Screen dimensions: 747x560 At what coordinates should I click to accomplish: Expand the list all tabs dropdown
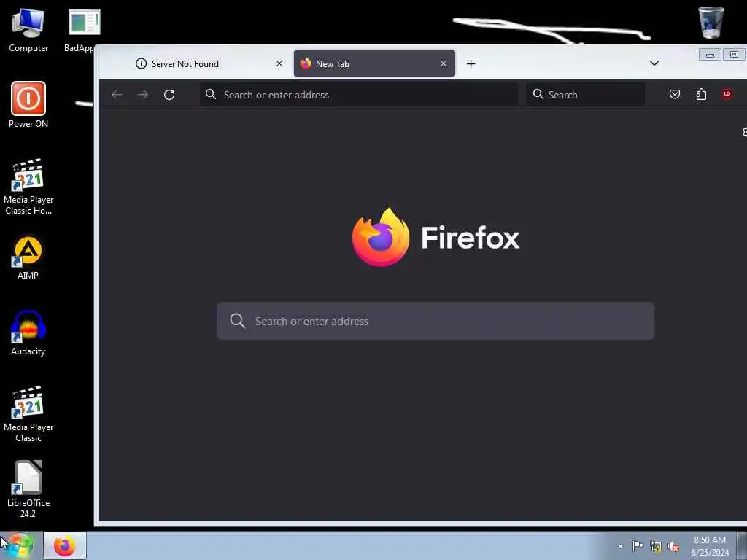[654, 63]
